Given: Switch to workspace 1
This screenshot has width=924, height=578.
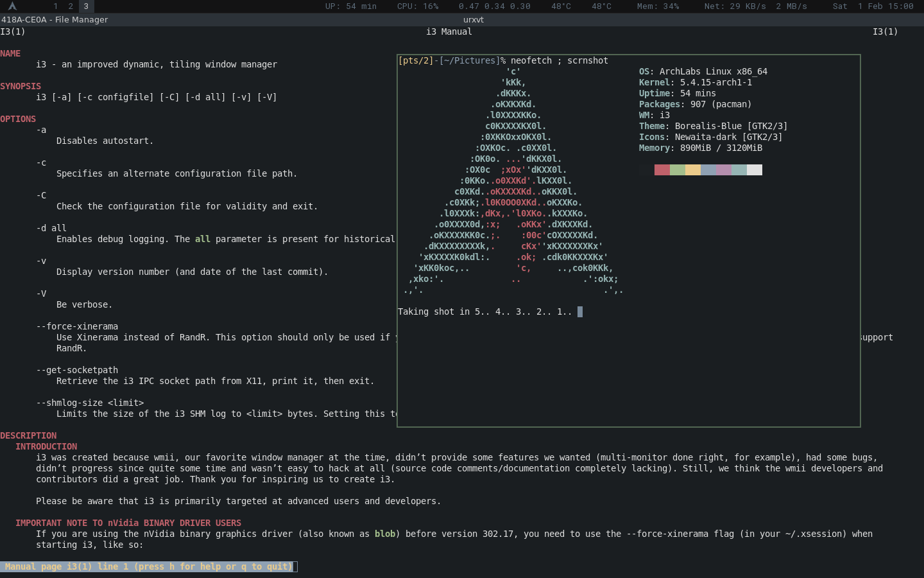Looking at the screenshot, I should [x=56, y=6].
